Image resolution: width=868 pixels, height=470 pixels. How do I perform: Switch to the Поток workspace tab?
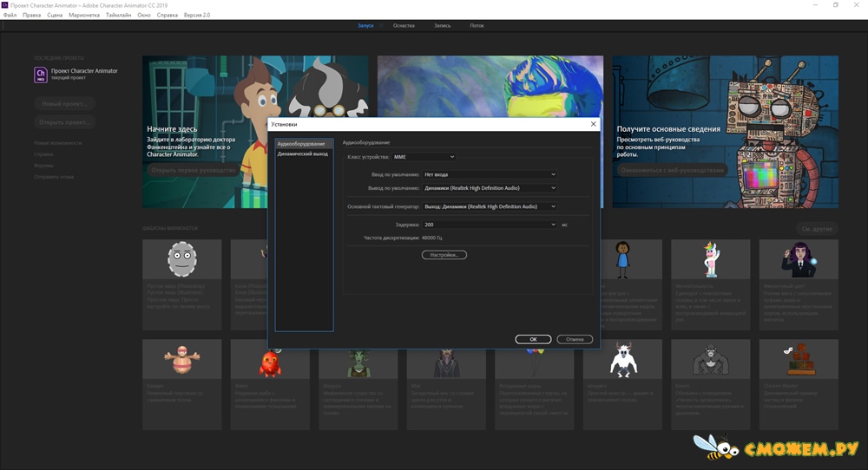point(477,25)
